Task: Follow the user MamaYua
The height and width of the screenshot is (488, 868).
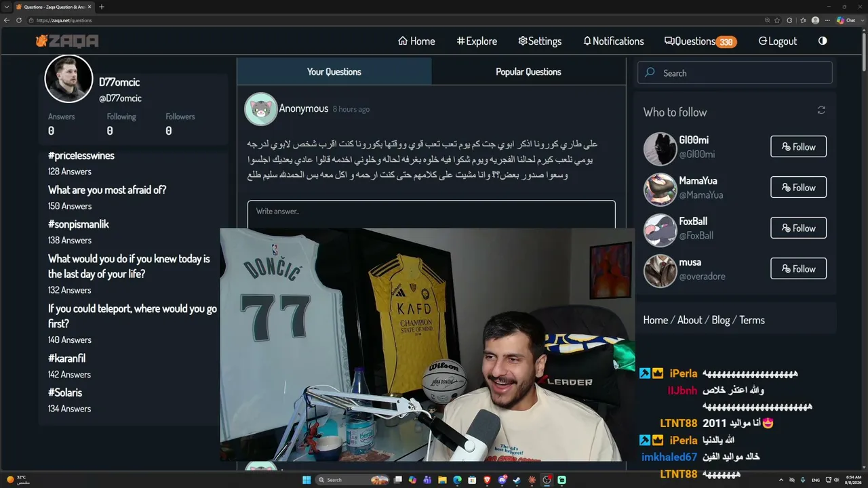Action: [x=798, y=187]
